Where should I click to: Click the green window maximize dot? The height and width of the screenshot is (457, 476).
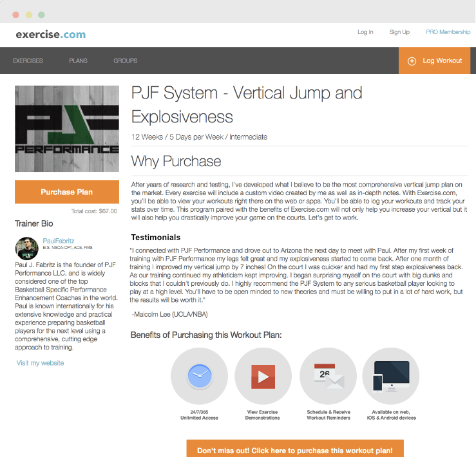42,15
